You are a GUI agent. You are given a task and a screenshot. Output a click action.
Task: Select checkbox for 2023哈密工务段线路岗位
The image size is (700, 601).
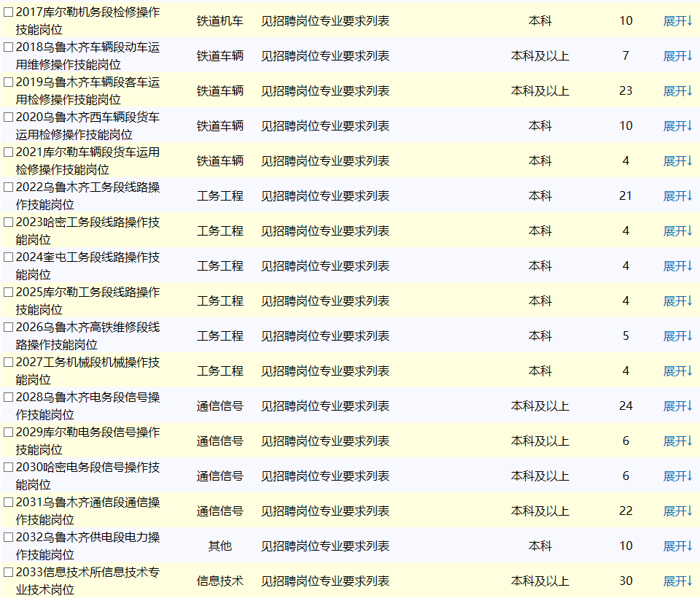tap(9, 222)
